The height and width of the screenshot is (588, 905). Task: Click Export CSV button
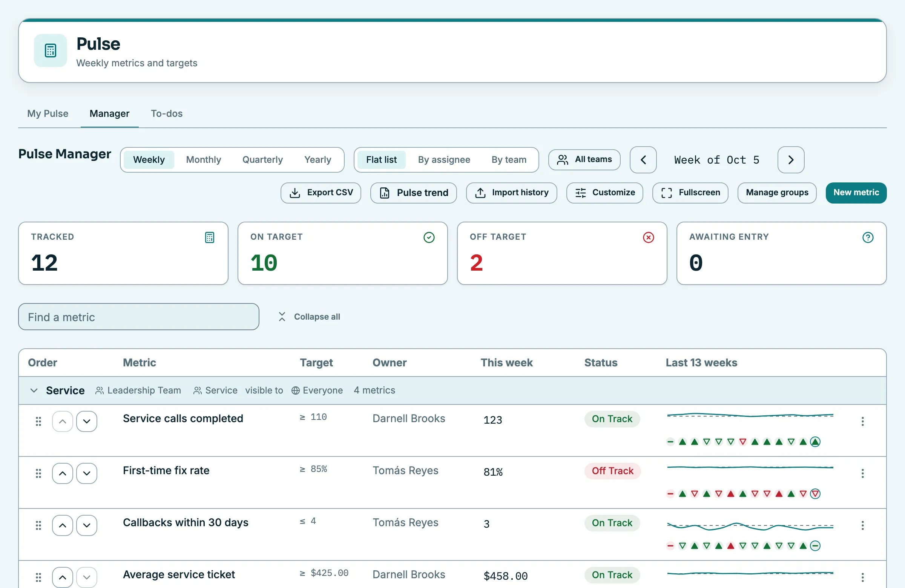(321, 193)
